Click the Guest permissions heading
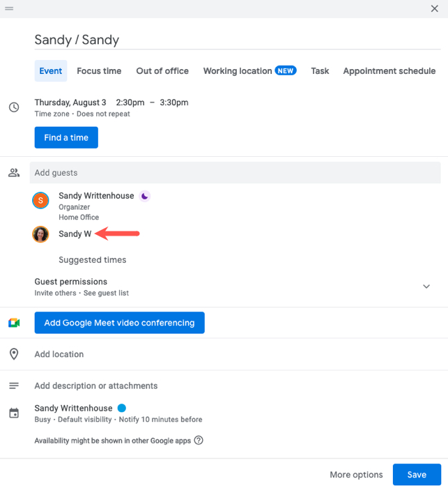Viewport: 448px width, 488px height. (x=71, y=282)
